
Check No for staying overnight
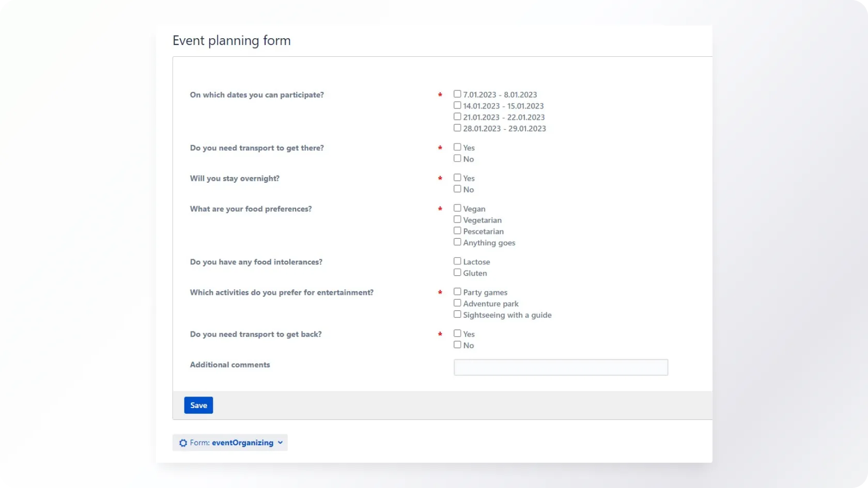pyautogui.click(x=457, y=189)
